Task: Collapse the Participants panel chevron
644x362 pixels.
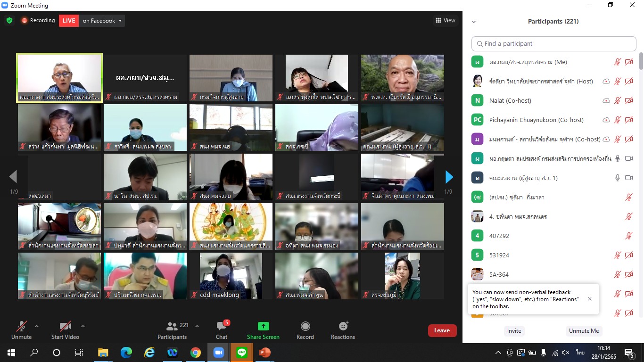Action: click(x=474, y=22)
